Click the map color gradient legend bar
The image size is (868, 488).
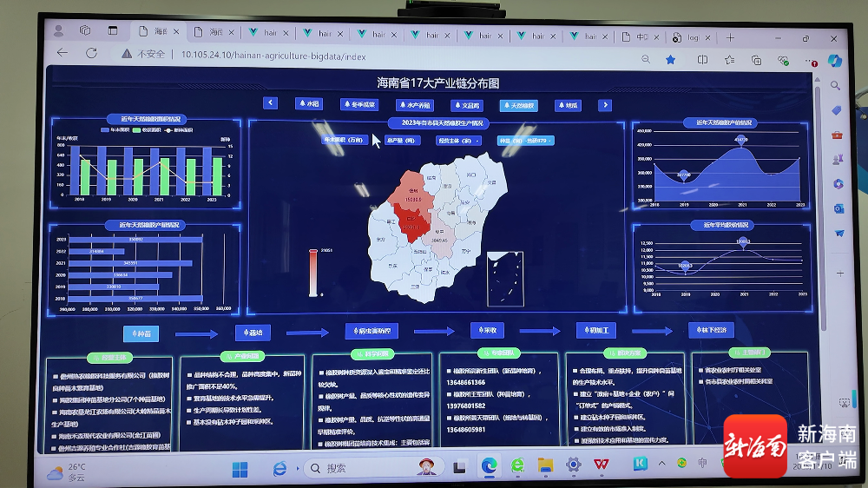tap(313, 273)
